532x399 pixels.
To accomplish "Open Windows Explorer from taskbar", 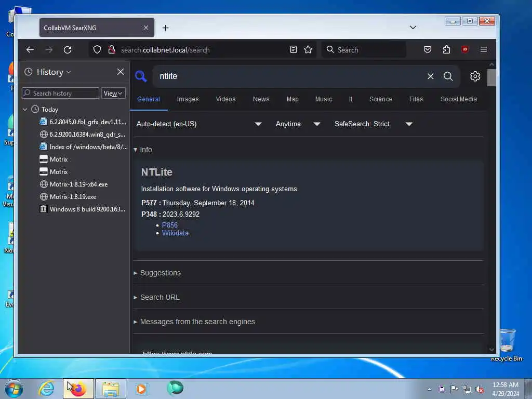I will 111,389.
